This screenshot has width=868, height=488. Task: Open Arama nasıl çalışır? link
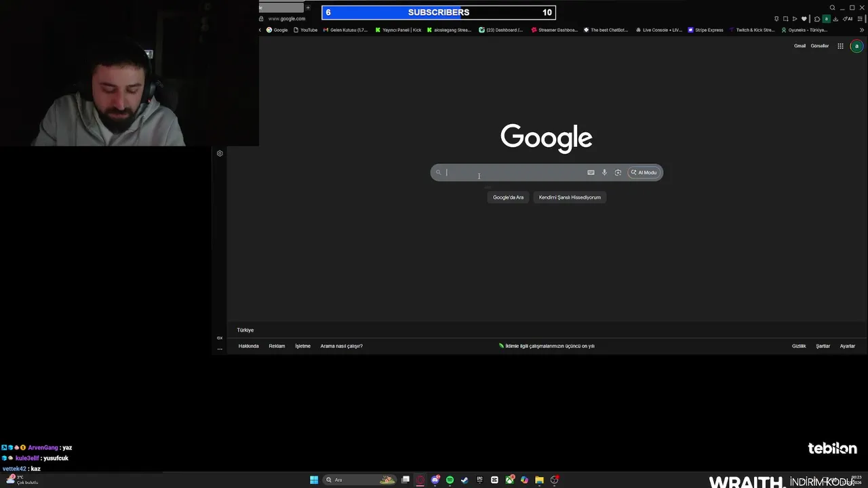tap(341, 346)
